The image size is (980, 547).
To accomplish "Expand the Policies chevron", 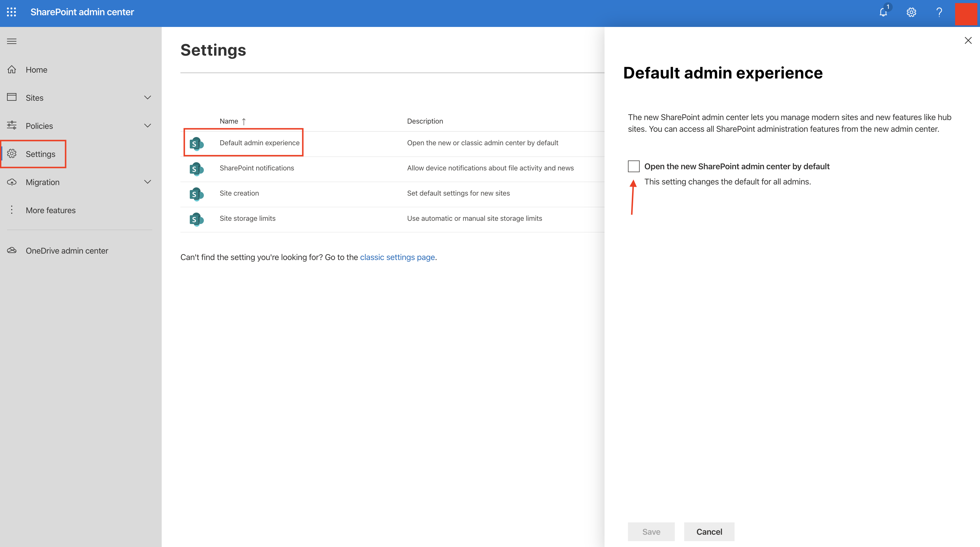I will [x=148, y=126].
